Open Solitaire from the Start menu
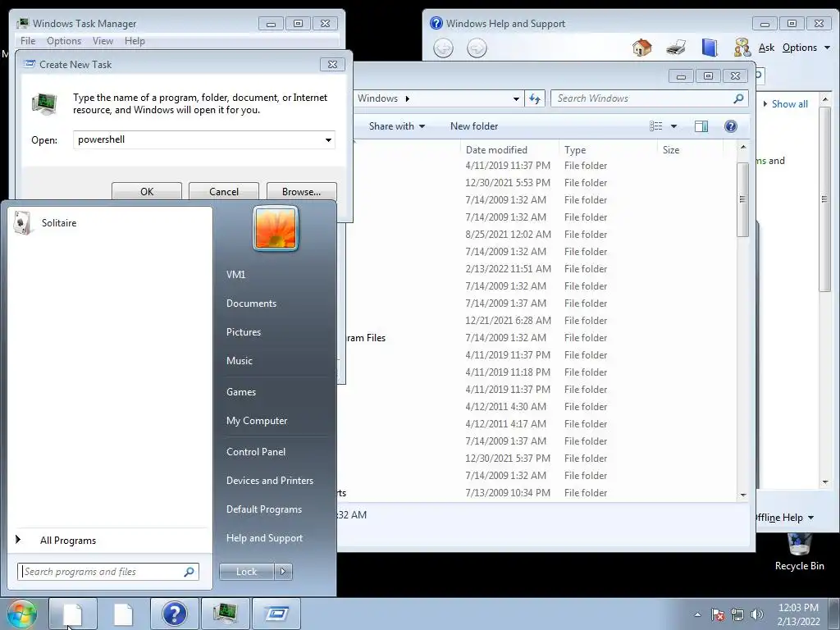Screen dimensions: 840x630 110,223
